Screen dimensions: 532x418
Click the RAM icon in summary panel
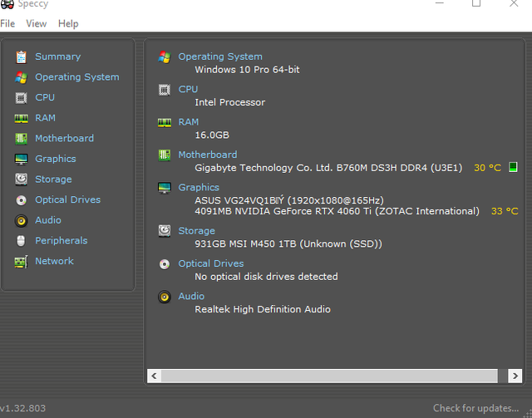tap(165, 122)
